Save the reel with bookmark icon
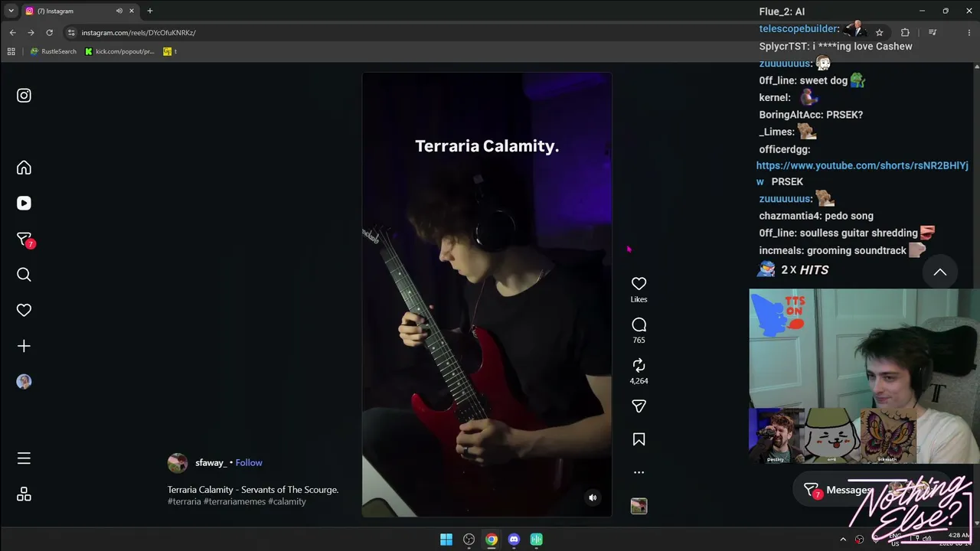 (x=639, y=439)
